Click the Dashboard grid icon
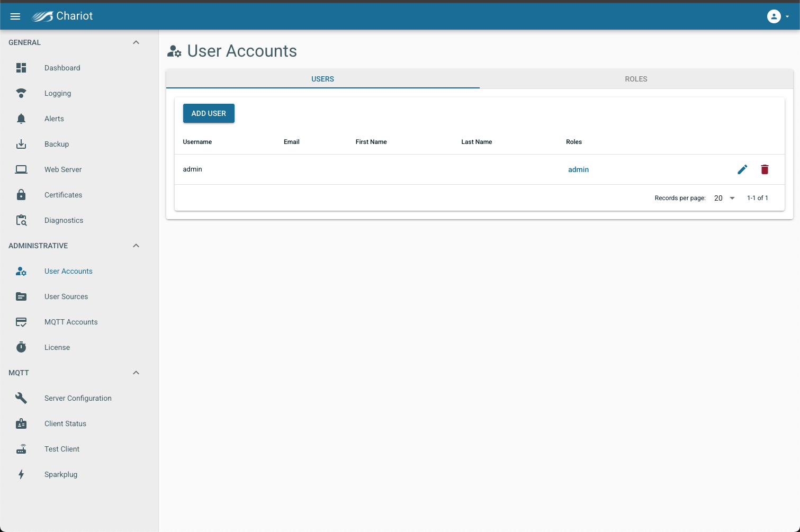This screenshot has height=532, width=800. pos(21,68)
